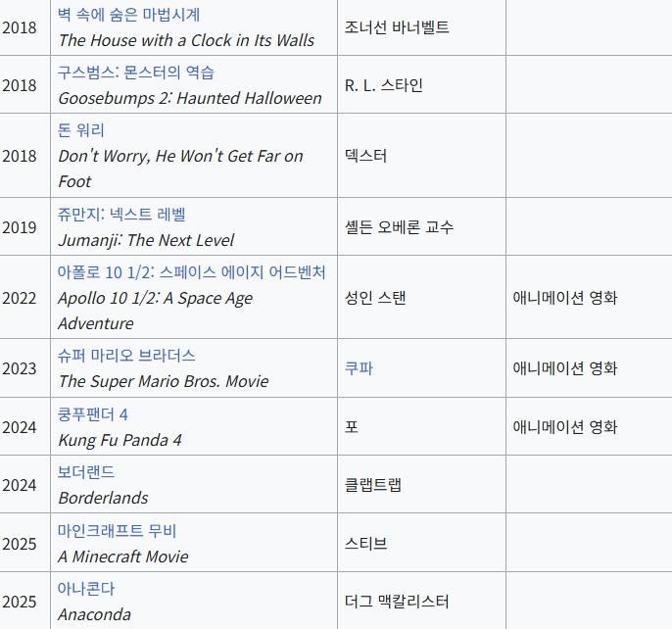Open the 아나콘다 movie link

click(x=86, y=588)
